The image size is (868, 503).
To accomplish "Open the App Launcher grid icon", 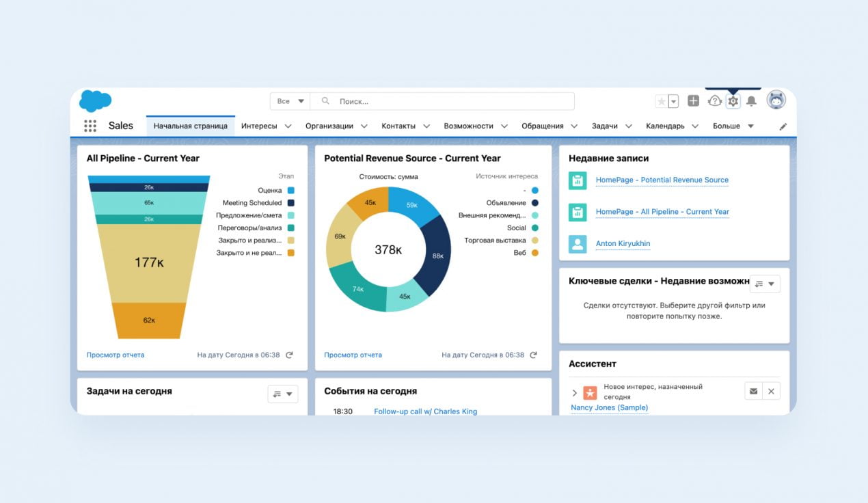I will (x=90, y=125).
